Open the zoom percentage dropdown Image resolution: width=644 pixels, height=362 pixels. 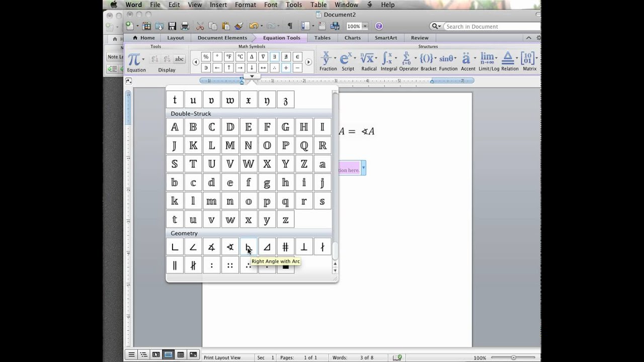tap(364, 26)
